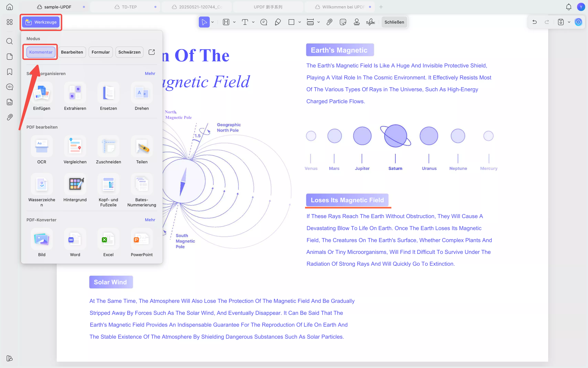This screenshot has width=588, height=368.
Task: Click the signature tool icon
Action: [371, 22]
